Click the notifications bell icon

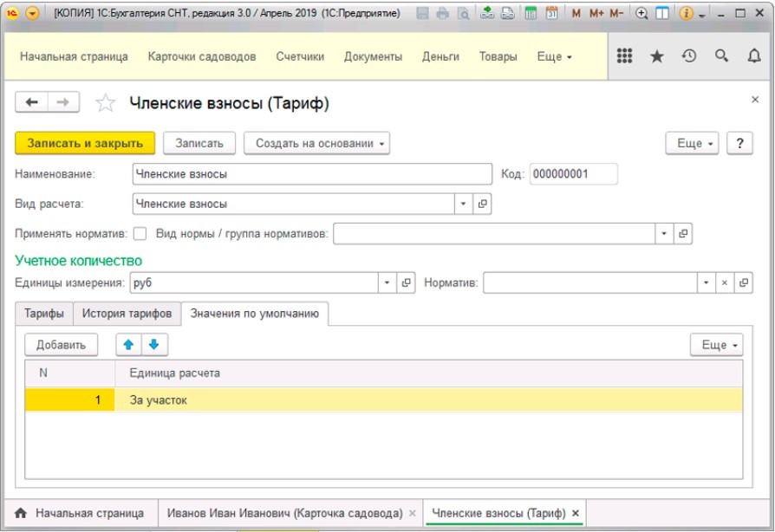753,56
